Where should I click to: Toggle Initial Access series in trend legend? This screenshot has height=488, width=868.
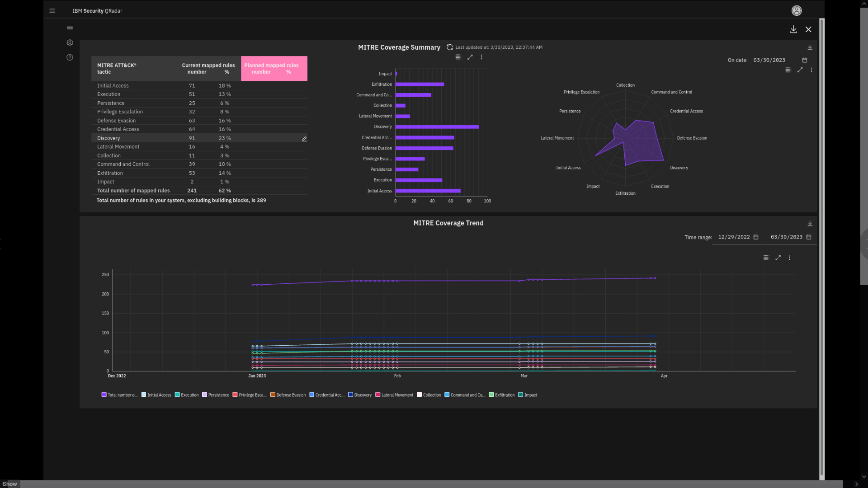pyautogui.click(x=156, y=395)
